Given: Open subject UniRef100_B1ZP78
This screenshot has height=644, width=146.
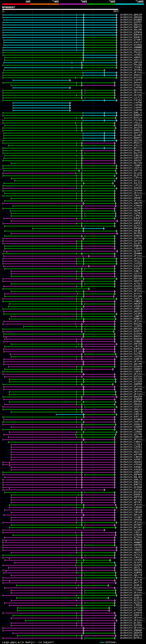Looking at the screenshot, I should 131,176.
